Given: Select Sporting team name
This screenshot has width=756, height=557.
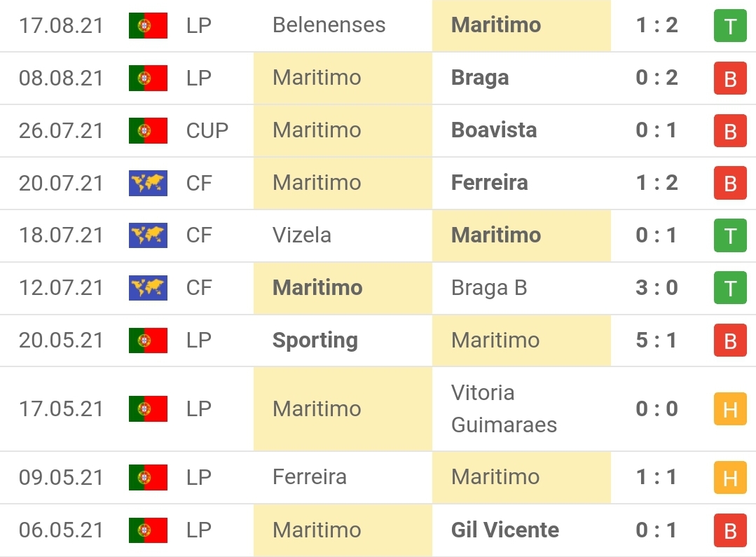Looking at the screenshot, I should [315, 341].
